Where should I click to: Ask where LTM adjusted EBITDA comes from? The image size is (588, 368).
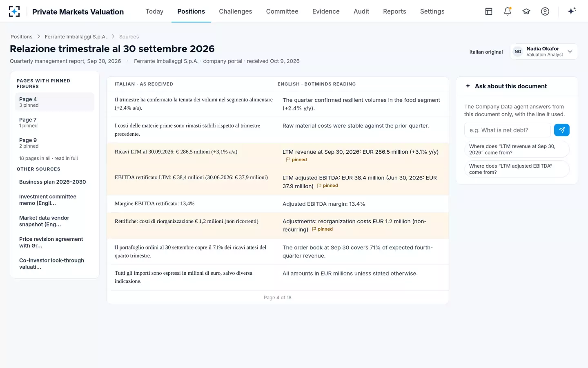517,169
